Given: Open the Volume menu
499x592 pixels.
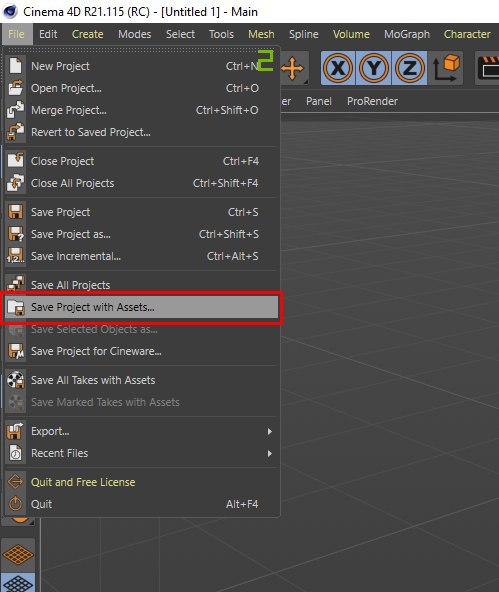Looking at the screenshot, I should pyautogui.click(x=351, y=34).
